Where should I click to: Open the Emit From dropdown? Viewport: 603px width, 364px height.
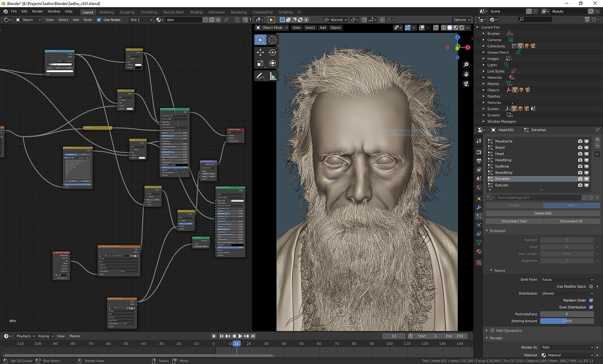click(567, 280)
